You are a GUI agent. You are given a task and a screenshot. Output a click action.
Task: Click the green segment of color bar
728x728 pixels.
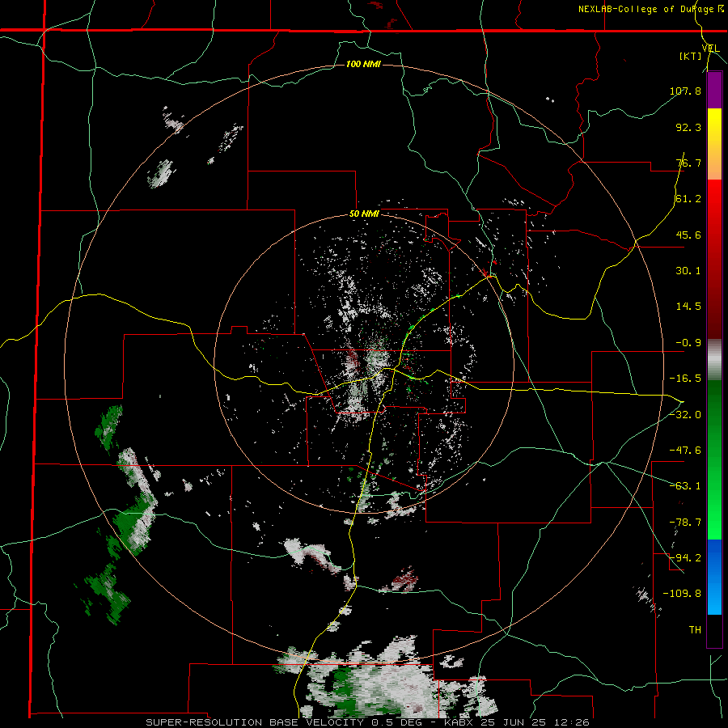[x=714, y=459]
